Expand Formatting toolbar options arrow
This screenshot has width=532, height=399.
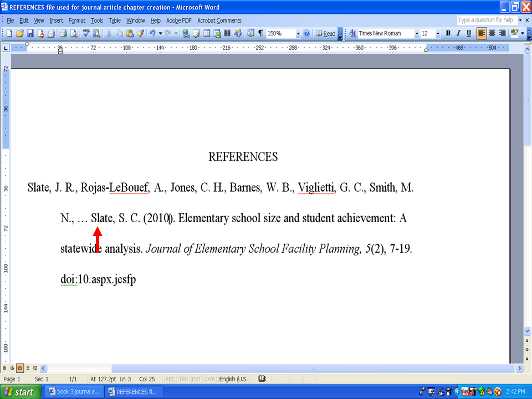(529, 35)
